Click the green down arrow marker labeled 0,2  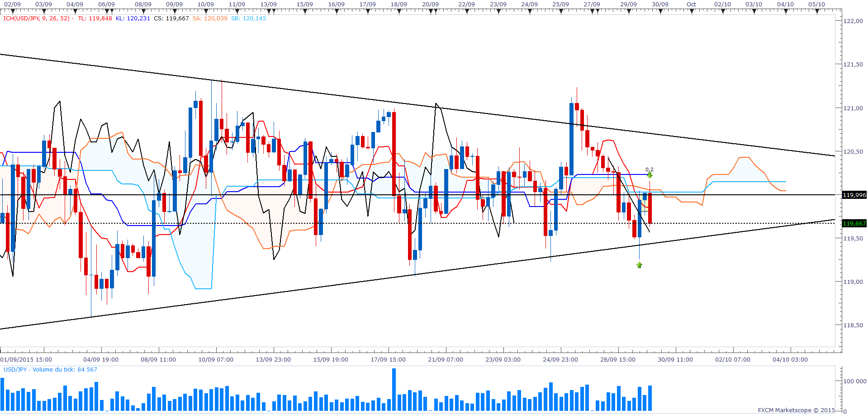tap(650, 175)
